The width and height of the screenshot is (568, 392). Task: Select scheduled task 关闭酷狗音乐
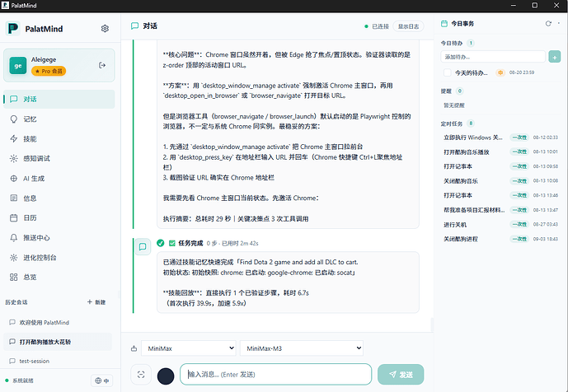[460, 181]
